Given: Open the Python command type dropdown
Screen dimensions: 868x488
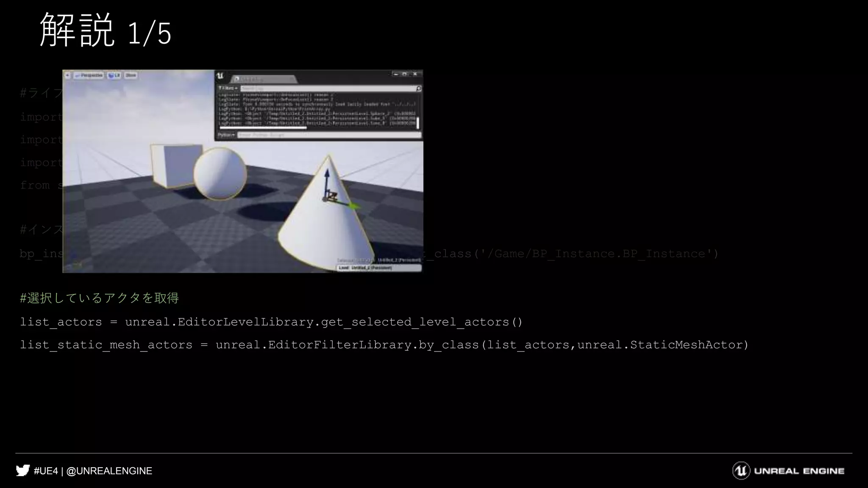Looking at the screenshot, I should pyautogui.click(x=226, y=135).
